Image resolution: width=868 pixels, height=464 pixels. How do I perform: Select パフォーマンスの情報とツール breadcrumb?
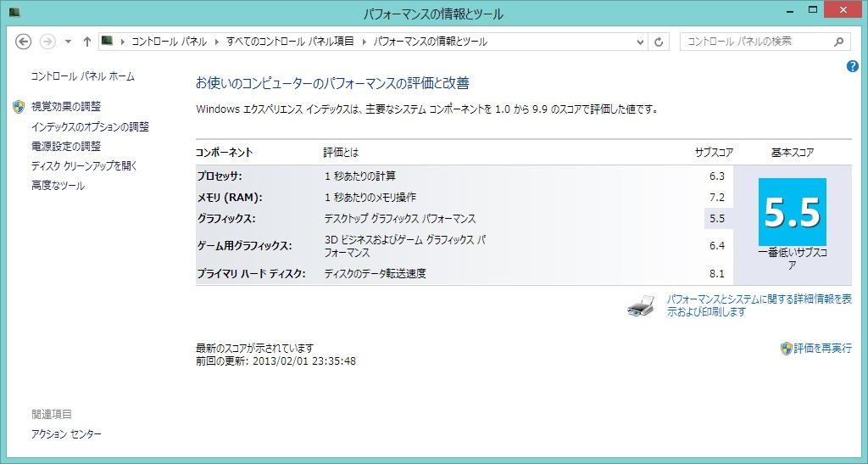click(430, 42)
